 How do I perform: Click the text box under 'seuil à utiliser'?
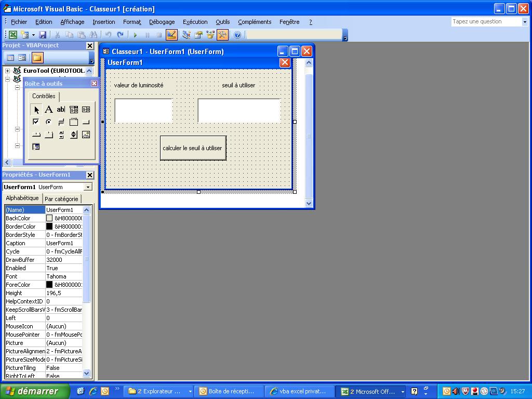[239, 111]
